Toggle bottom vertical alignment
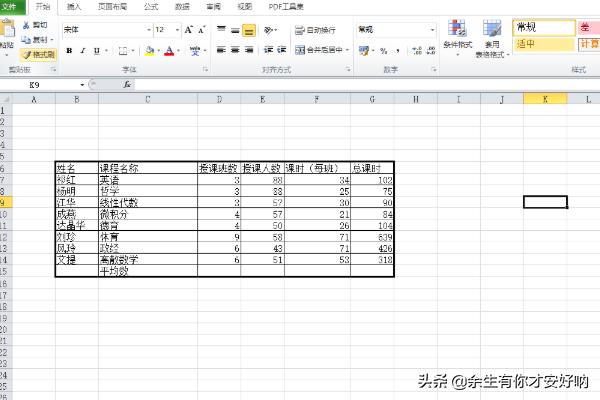This screenshot has height=400, width=600. point(249,30)
